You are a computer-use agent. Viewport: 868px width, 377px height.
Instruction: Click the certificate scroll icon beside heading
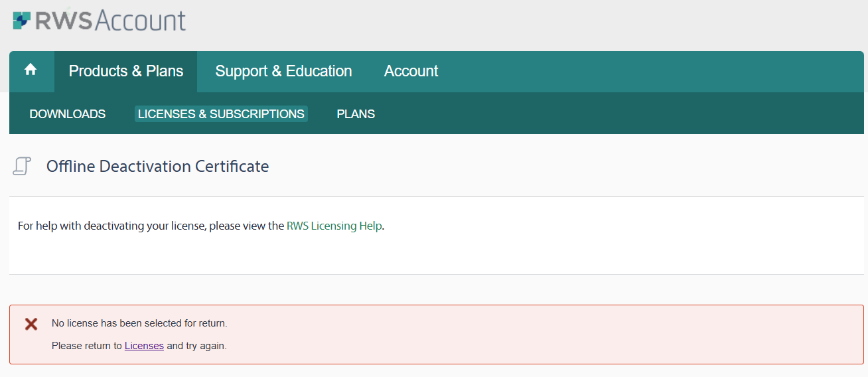point(22,166)
